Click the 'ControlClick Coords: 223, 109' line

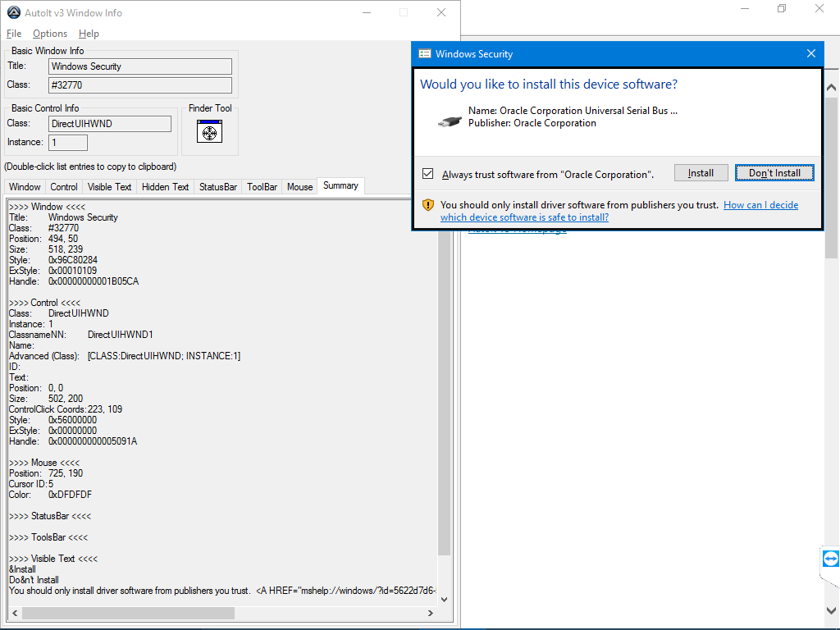click(66, 409)
